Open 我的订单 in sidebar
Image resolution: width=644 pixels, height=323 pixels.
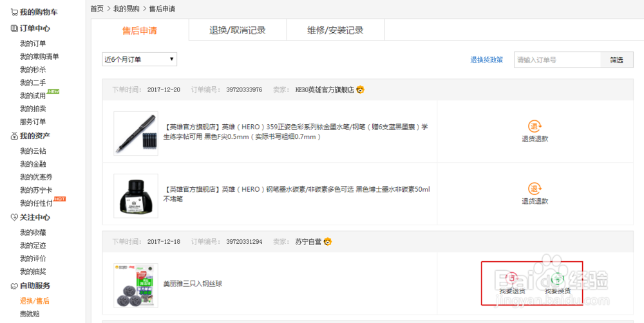(33, 44)
